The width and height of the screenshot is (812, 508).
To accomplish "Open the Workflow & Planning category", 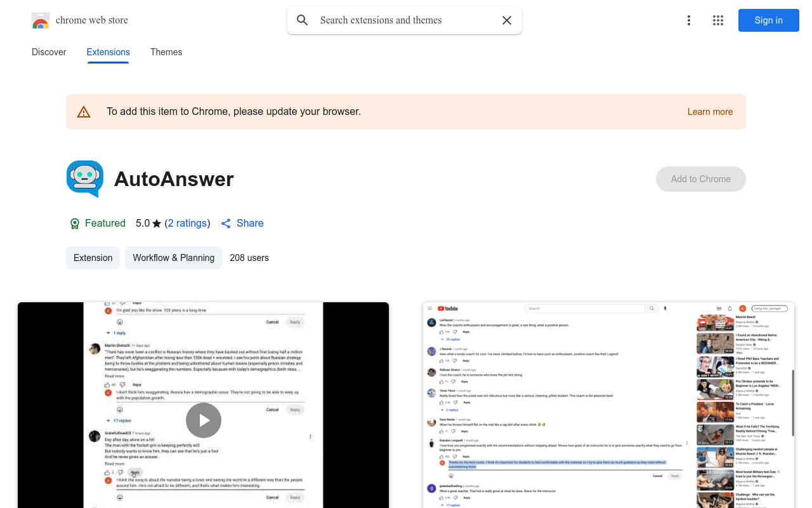I will click(x=174, y=258).
